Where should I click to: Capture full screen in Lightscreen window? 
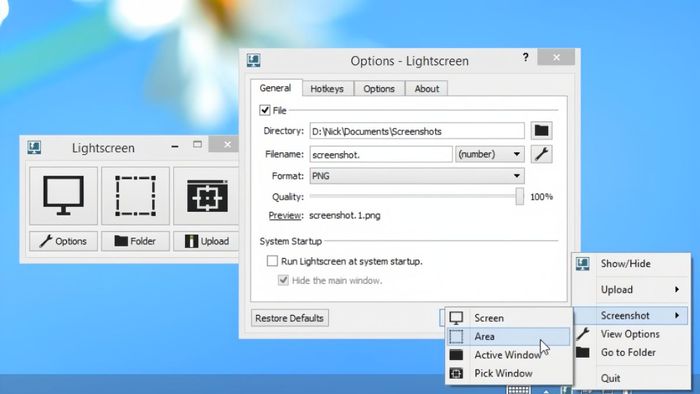click(x=63, y=196)
